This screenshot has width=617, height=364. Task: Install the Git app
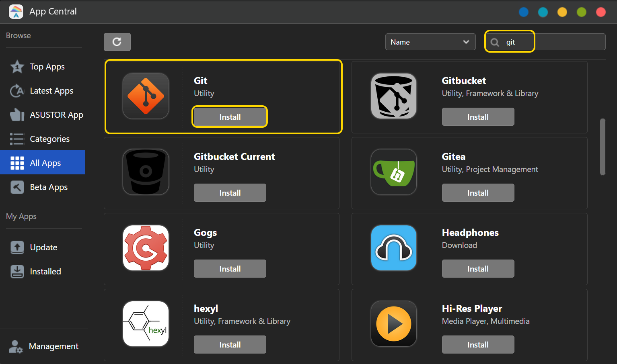coord(230,117)
